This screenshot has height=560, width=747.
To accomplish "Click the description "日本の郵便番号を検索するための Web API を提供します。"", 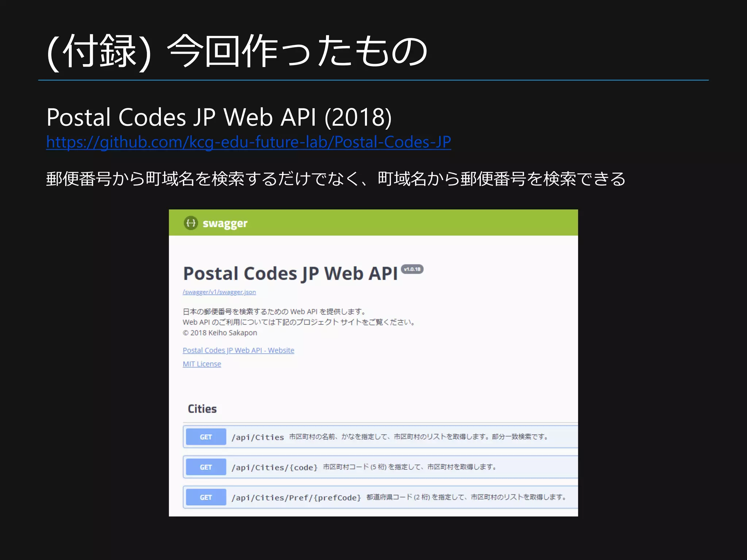I will (x=274, y=312).
